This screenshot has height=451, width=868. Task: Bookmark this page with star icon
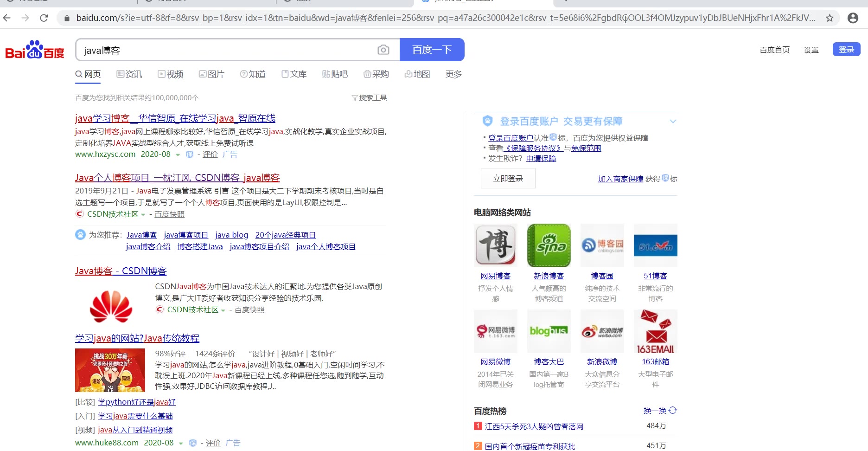pos(830,18)
